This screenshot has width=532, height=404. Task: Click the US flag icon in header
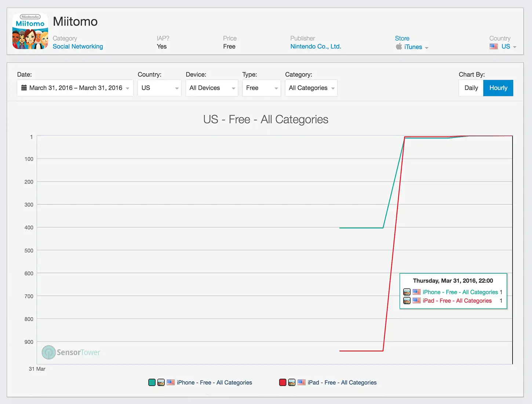(x=493, y=46)
